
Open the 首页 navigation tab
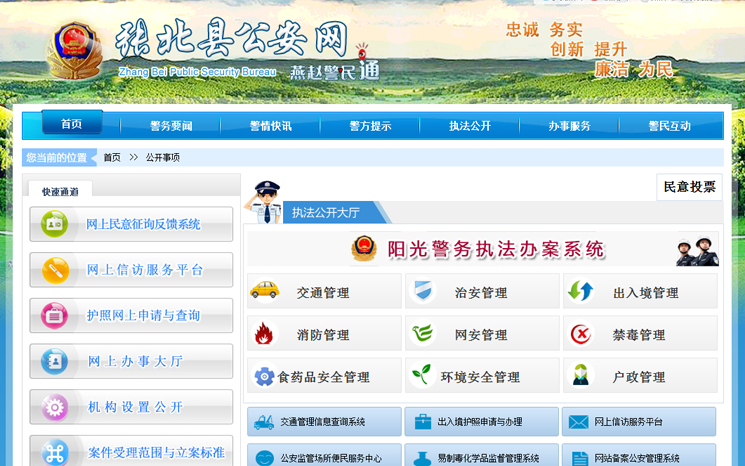coord(71,124)
